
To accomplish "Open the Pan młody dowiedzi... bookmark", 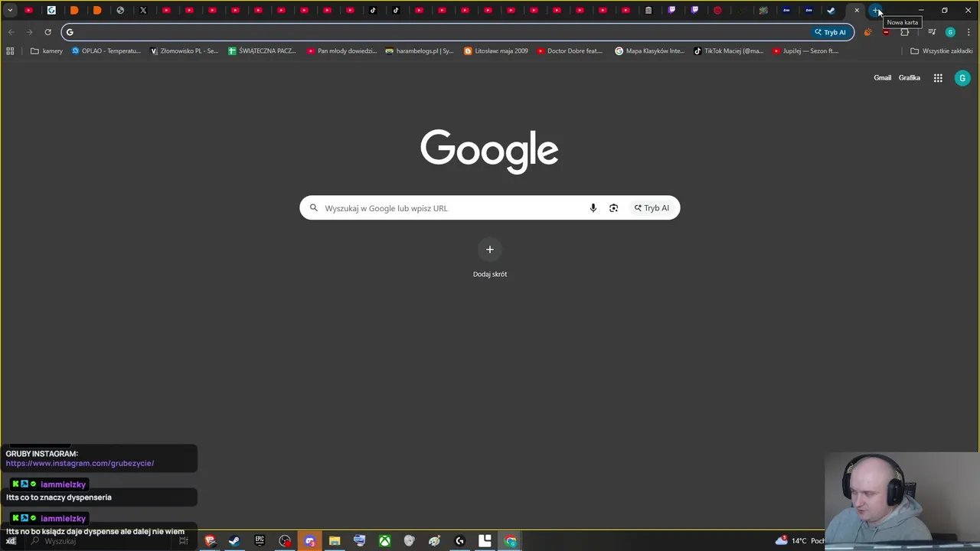I will (x=341, y=51).
